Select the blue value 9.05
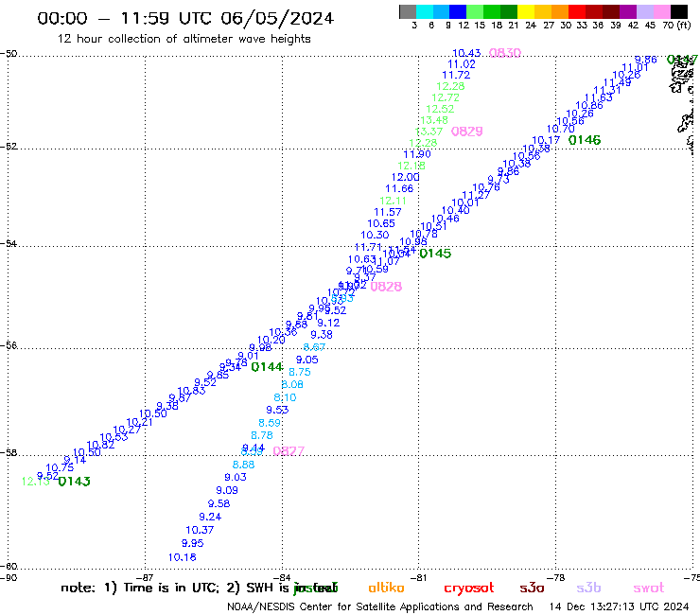The height and width of the screenshot is (615, 700). (307, 360)
